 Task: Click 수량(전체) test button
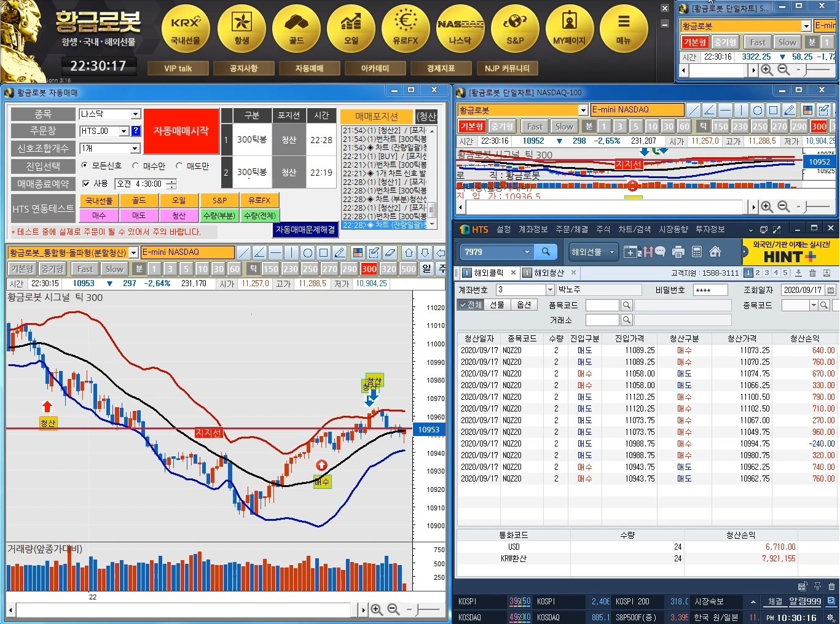259,216
